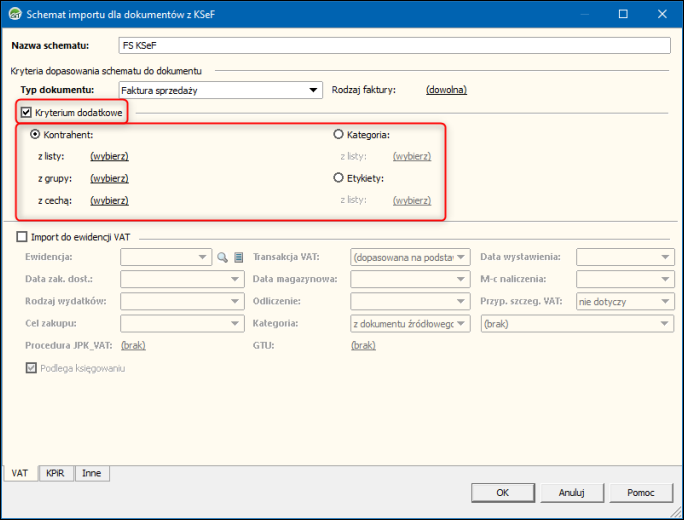Select the Kategoria radio button

click(x=338, y=134)
